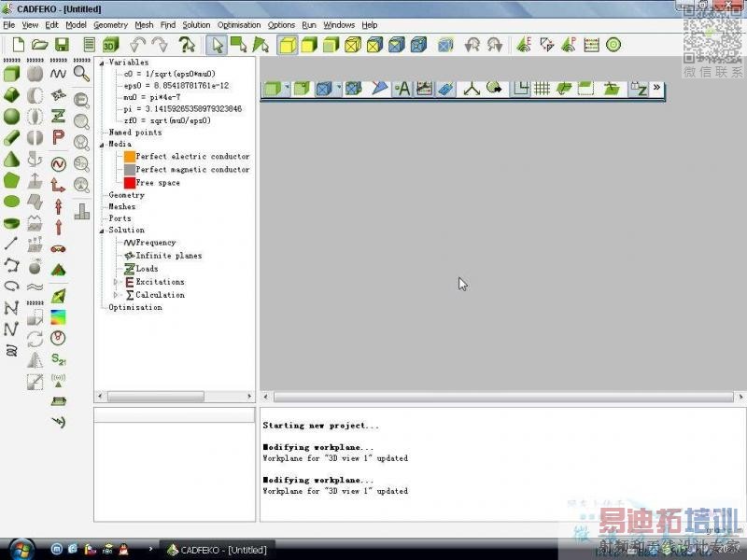747x560 pixels.
Task: Redo with the redo arrow icon
Action: pos(160,45)
